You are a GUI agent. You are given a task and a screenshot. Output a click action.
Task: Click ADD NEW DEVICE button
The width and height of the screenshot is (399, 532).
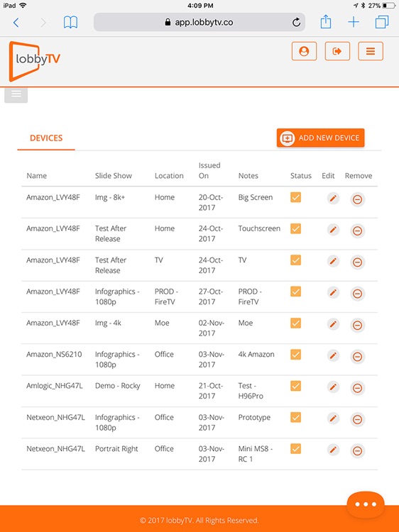coord(321,138)
